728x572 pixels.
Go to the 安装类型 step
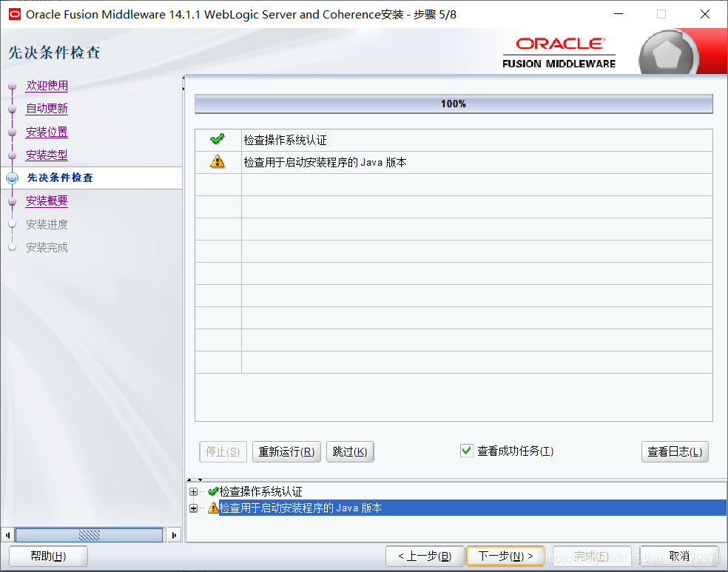47,155
